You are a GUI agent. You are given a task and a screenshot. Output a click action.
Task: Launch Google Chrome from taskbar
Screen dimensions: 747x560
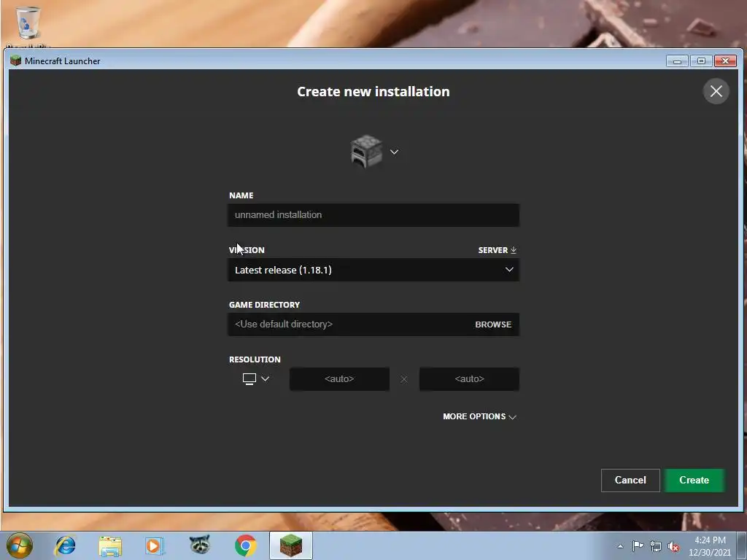coord(245,545)
